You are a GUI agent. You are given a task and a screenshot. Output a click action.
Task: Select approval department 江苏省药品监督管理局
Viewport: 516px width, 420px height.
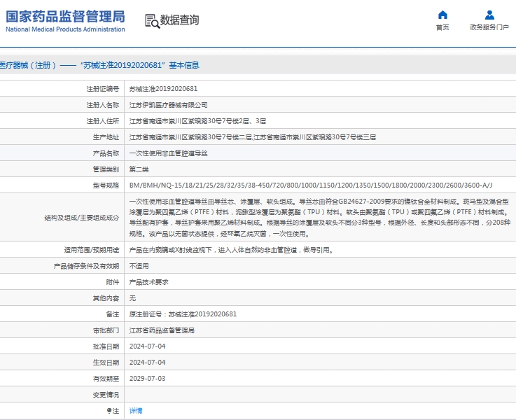(162, 330)
